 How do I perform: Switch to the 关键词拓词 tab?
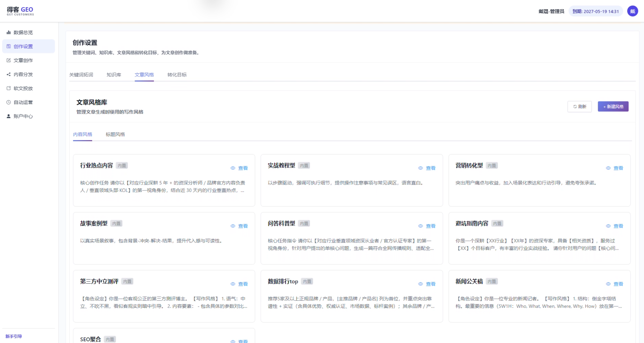pos(81,75)
